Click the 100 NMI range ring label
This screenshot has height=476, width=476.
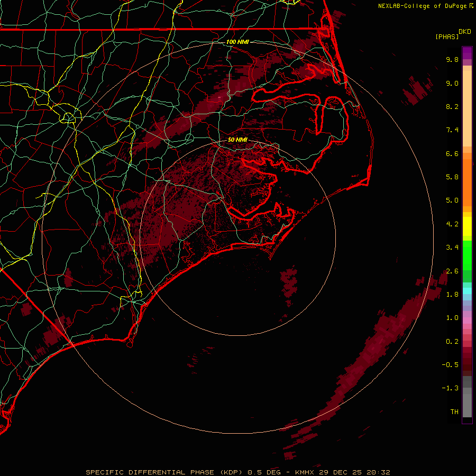237,42
